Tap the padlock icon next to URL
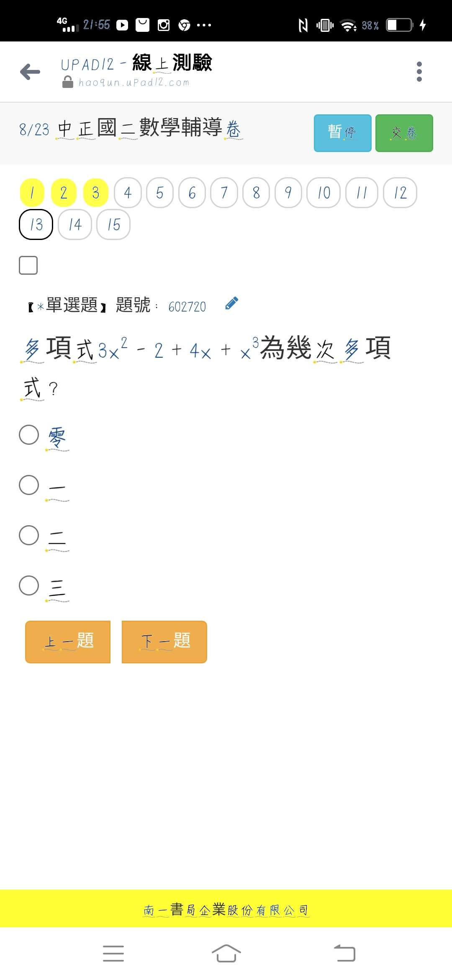Viewport: 452px width, 980px height. point(67,82)
